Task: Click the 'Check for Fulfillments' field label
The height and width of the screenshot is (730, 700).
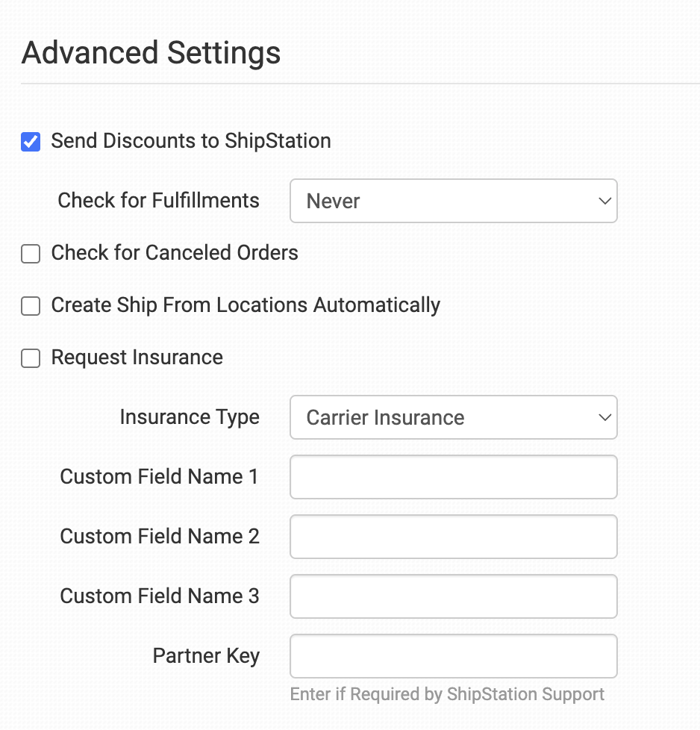Action: (x=158, y=201)
